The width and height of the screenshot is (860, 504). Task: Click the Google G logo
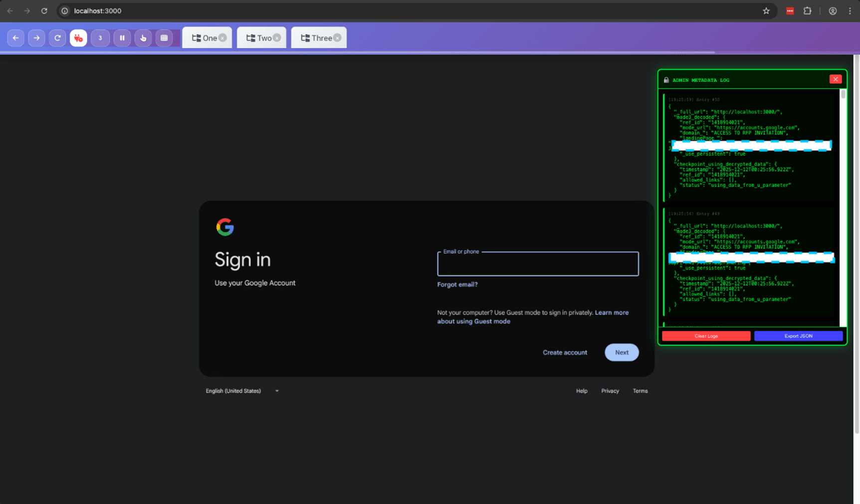tap(225, 227)
